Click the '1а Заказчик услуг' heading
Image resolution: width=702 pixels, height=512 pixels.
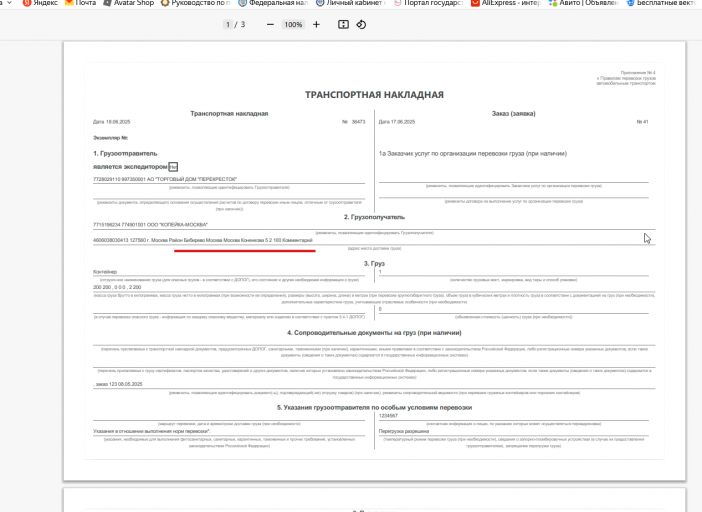click(x=473, y=154)
